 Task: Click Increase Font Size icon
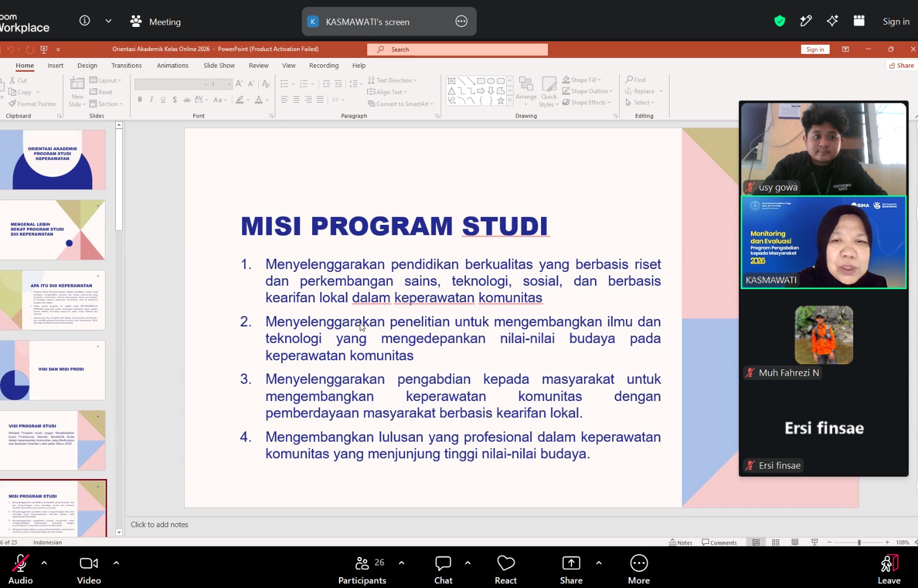click(239, 84)
